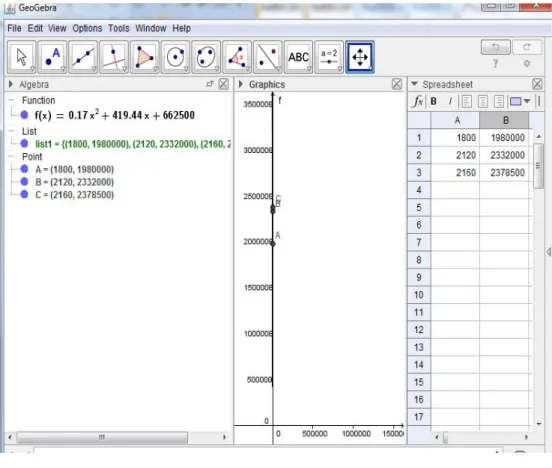Select the Perpendicular Line tool
This screenshot has height=468, width=552.
coord(114,57)
